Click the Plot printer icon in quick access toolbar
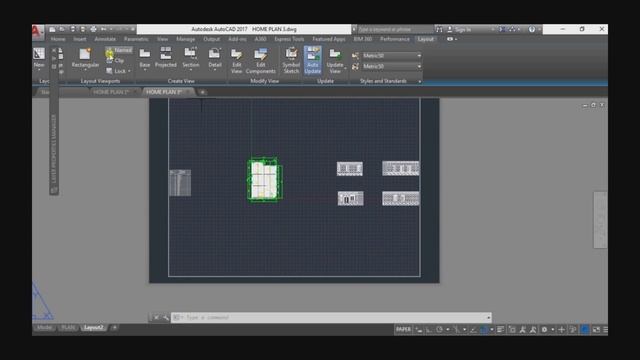Image resolution: width=640 pixels, height=360 pixels. pos(93,29)
